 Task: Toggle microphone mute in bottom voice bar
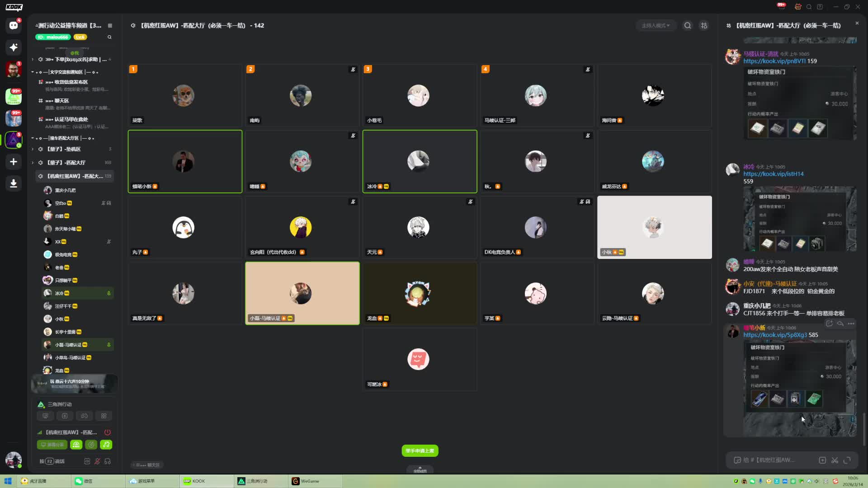(x=97, y=461)
